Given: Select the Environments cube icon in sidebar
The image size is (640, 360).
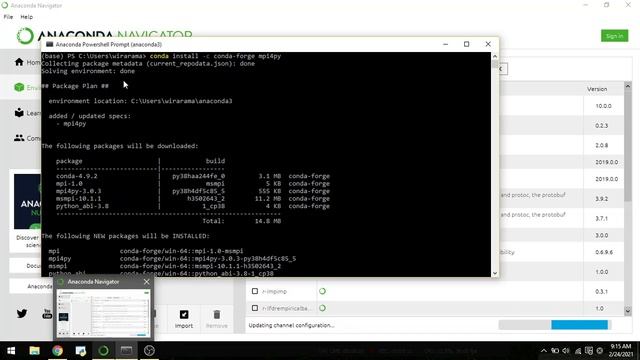Looking at the screenshot, I should (x=19, y=87).
